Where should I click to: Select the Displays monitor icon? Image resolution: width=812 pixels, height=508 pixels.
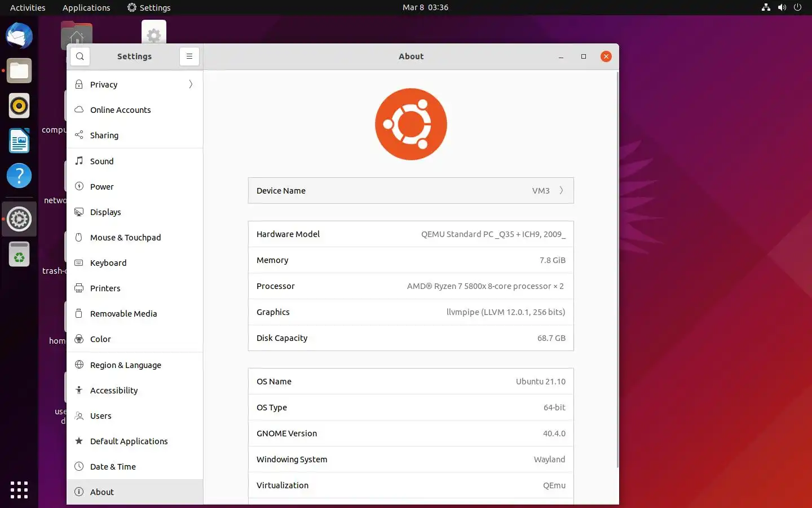(79, 212)
